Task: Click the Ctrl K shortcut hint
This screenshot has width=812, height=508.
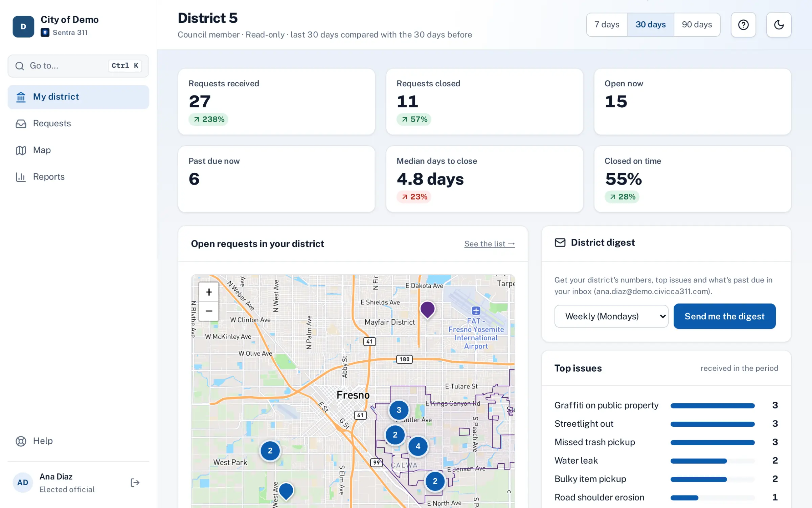Action: 125,66
